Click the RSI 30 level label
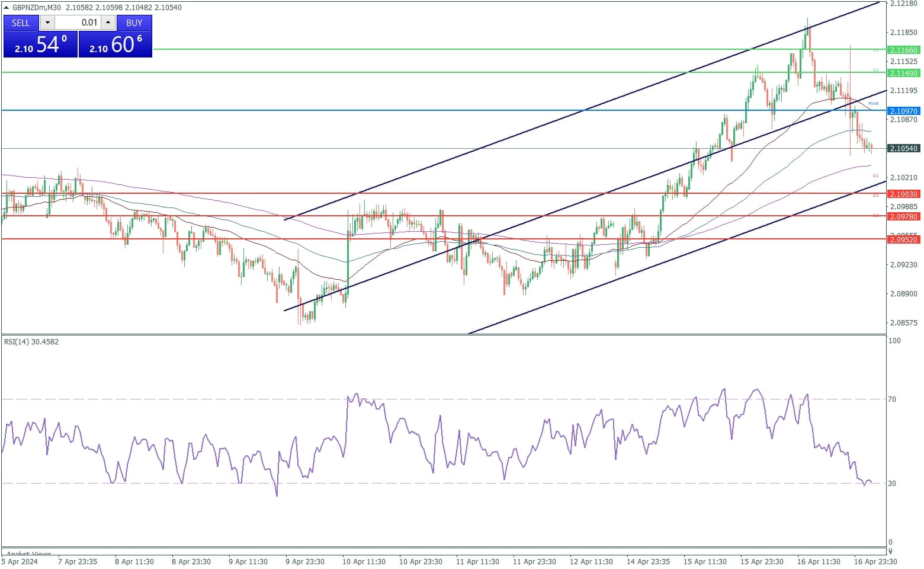924x569 pixels. pyautogui.click(x=892, y=484)
